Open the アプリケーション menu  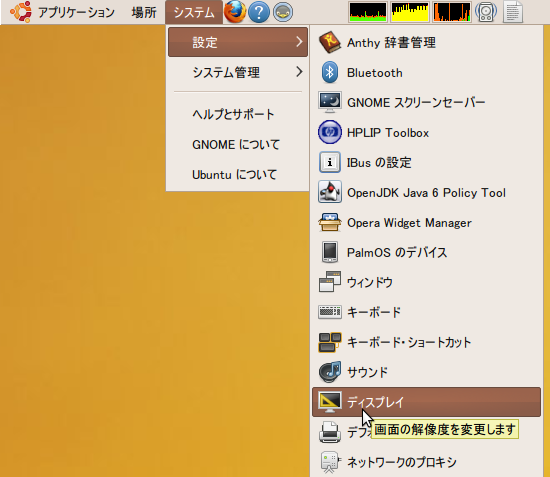point(76,12)
